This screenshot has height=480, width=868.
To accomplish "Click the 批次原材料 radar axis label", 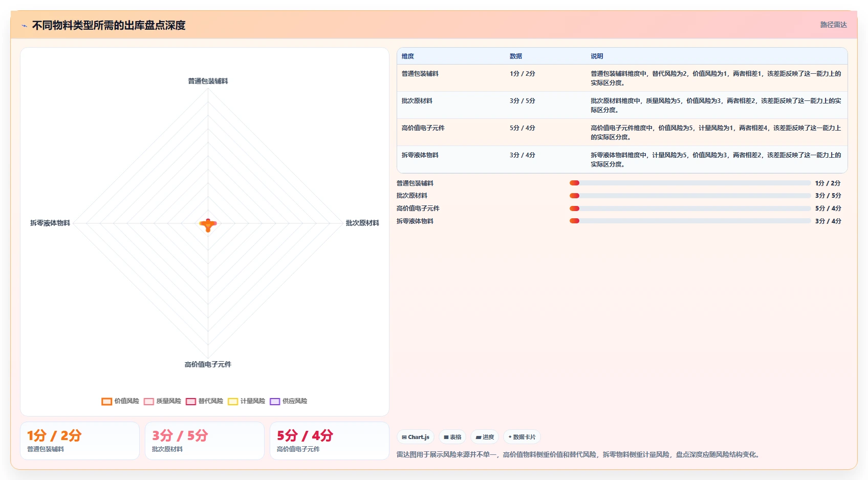I will coord(362,223).
